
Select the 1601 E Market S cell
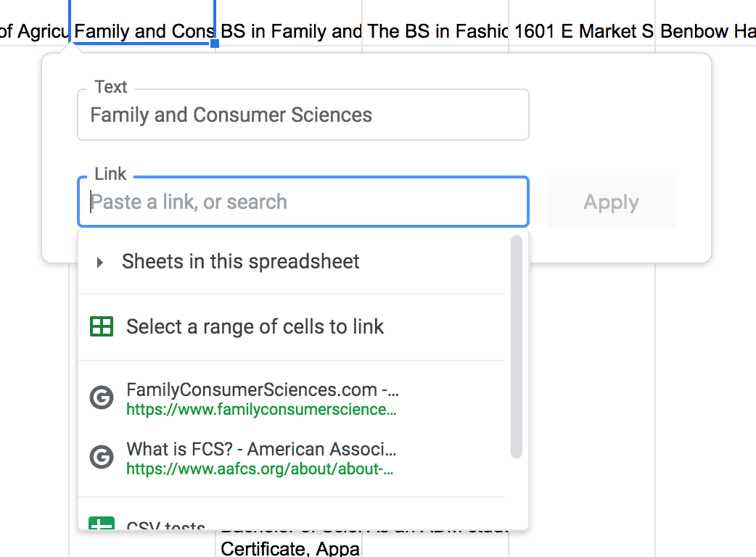(x=580, y=31)
